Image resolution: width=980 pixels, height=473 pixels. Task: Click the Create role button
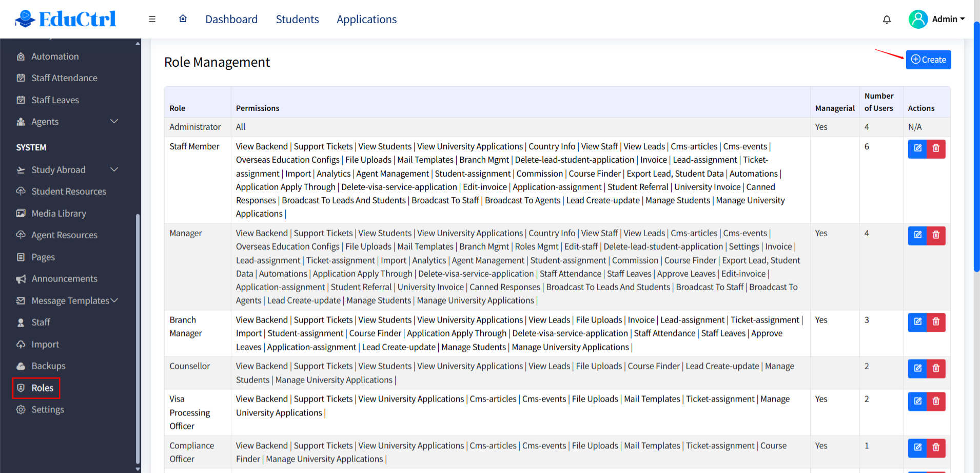tap(928, 60)
